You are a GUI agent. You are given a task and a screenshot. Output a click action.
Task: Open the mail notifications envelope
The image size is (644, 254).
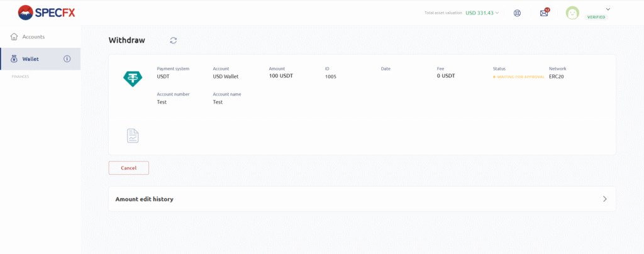pos(544,13)
